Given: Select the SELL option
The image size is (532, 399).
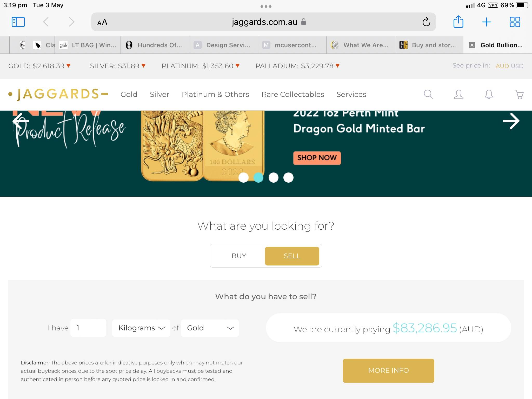Looking at the screenshot, I should click(x=292, y=256).
